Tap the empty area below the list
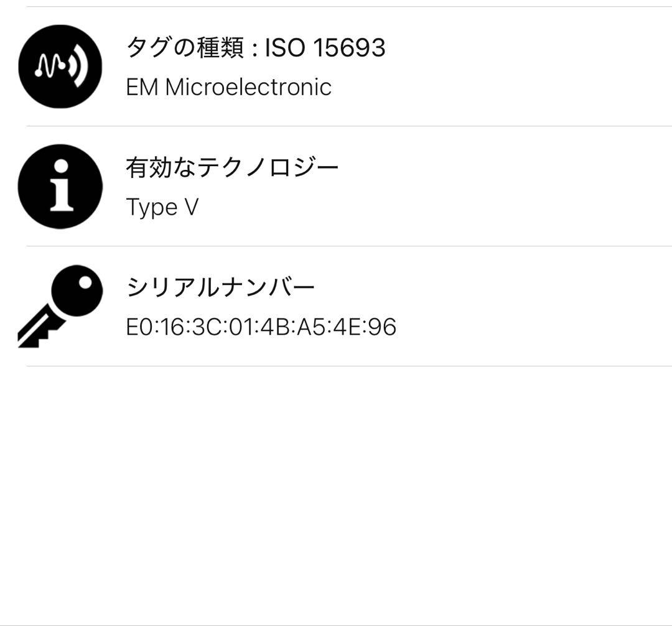672x626 pixels. (336, 498)
